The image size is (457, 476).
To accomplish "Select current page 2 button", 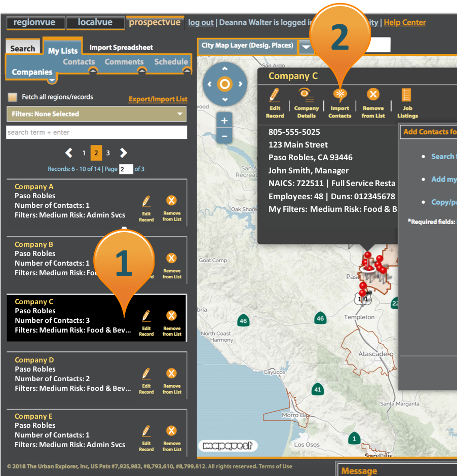I will [96, 153].
